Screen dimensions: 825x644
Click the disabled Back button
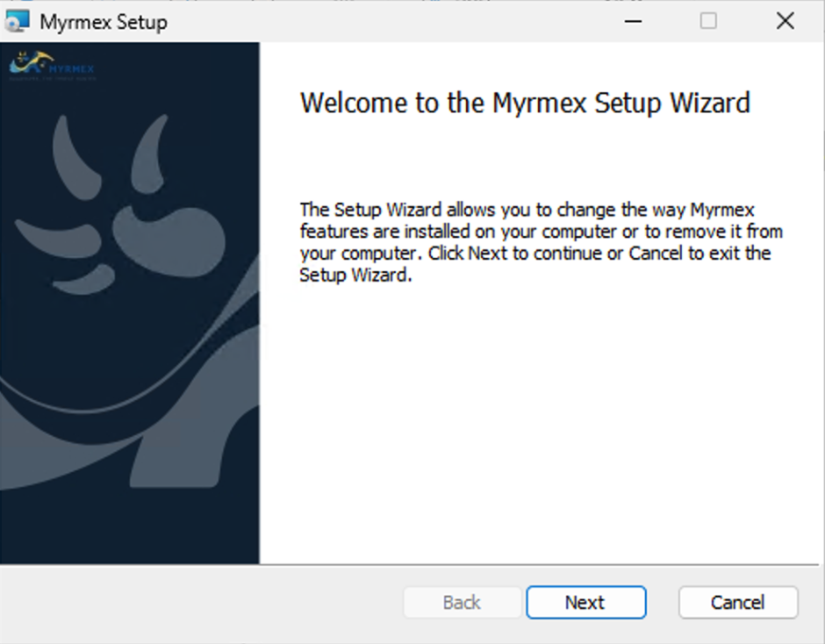tap(463, 603)
